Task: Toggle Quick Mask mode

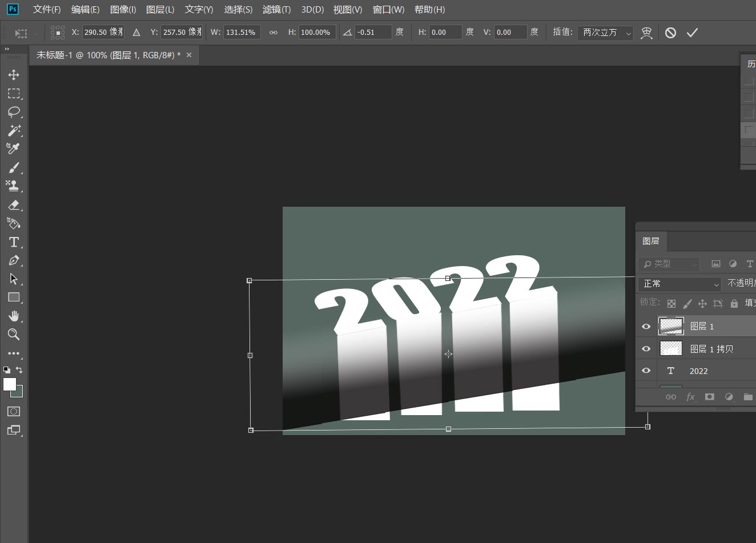Action: (x=14, y=411)
